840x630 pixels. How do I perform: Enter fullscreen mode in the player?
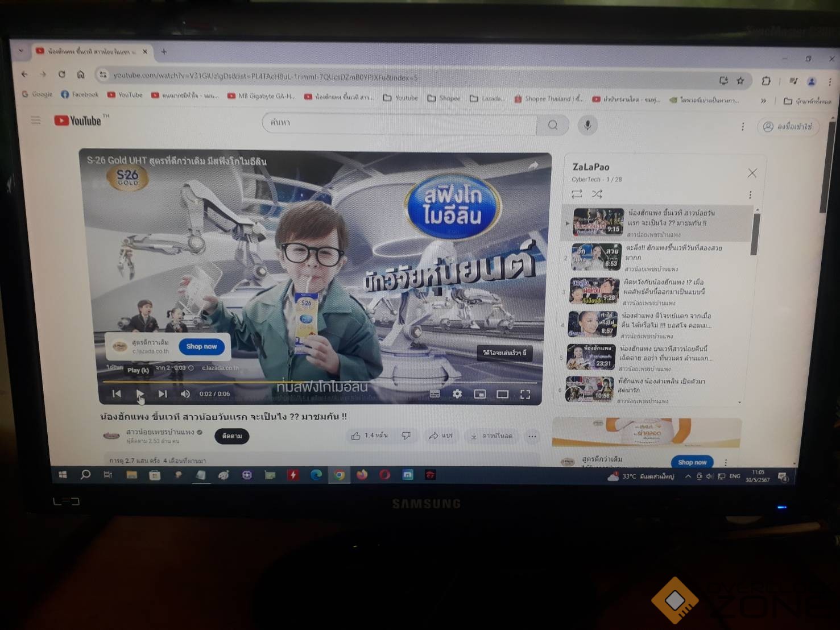pos(525,394)
